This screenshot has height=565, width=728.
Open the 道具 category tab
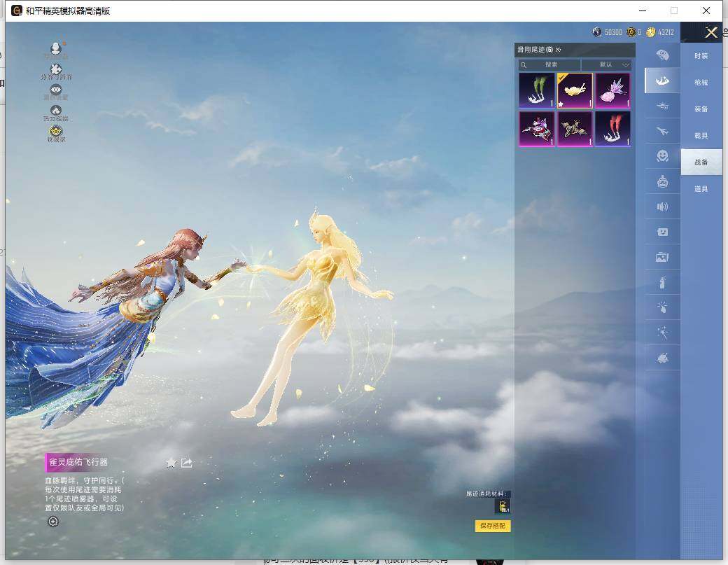pyautogui.click(x=701, y=188)
